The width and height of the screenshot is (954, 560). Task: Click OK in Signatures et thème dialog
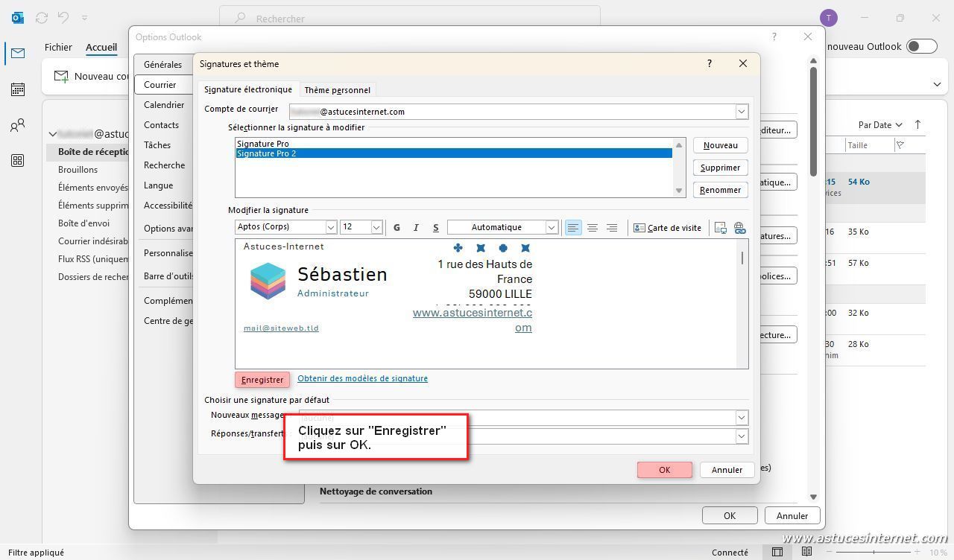tap(665, 470)
